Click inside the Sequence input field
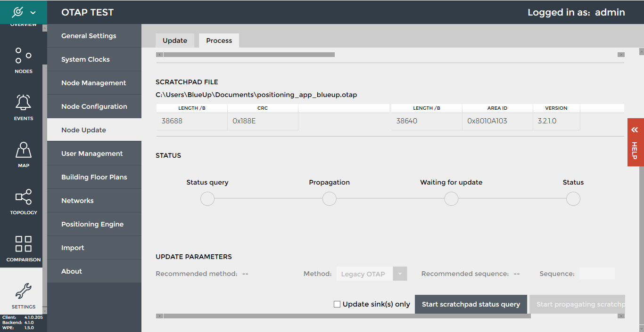Image resolution: width=644 pixels, height=332 pixels. pos(597,274)
